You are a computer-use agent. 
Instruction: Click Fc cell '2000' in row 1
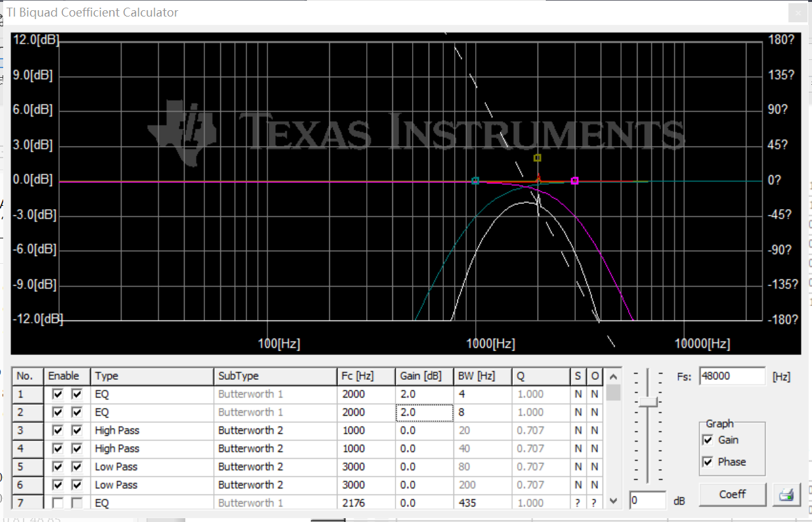click(366, 395)
